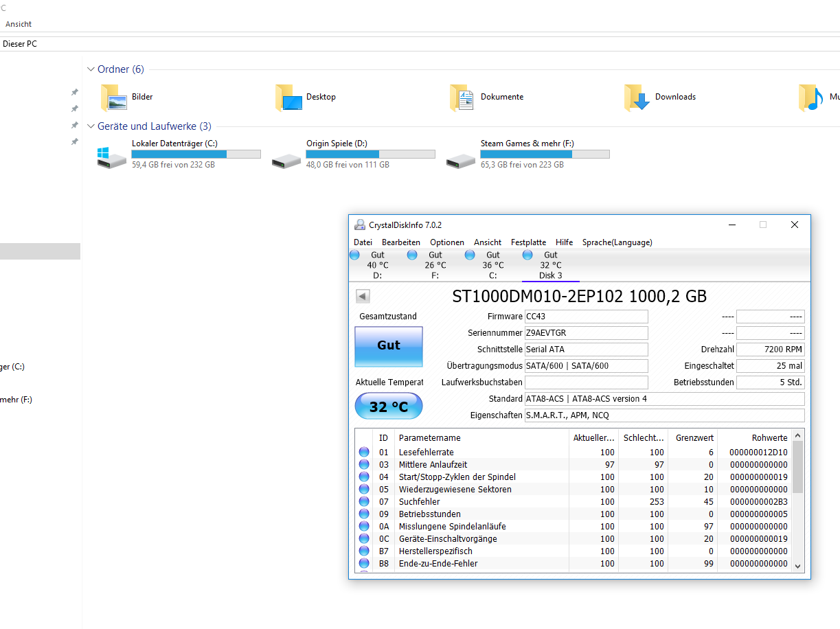This screenshot has height=629, width=840.
Task: Click the Dieser PC address bar
Action: 420,44
